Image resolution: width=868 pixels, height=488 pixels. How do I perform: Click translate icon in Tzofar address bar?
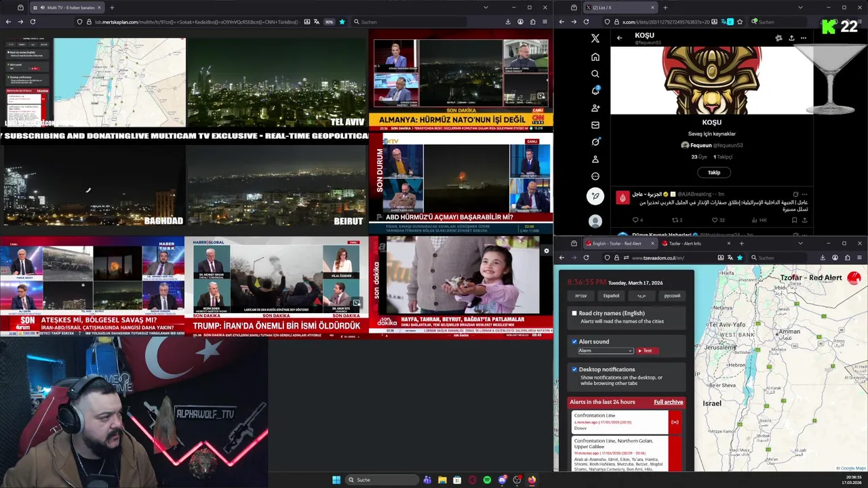tap(730, 258)
